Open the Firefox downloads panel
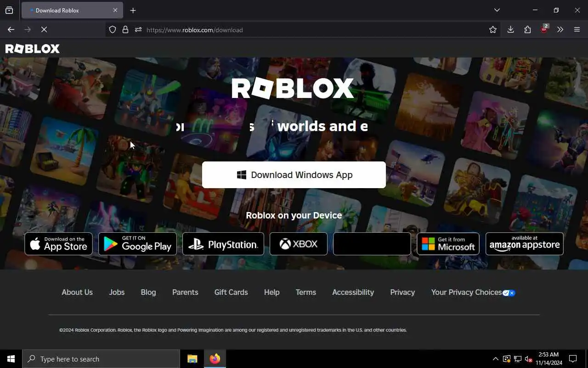 [510, 29]
